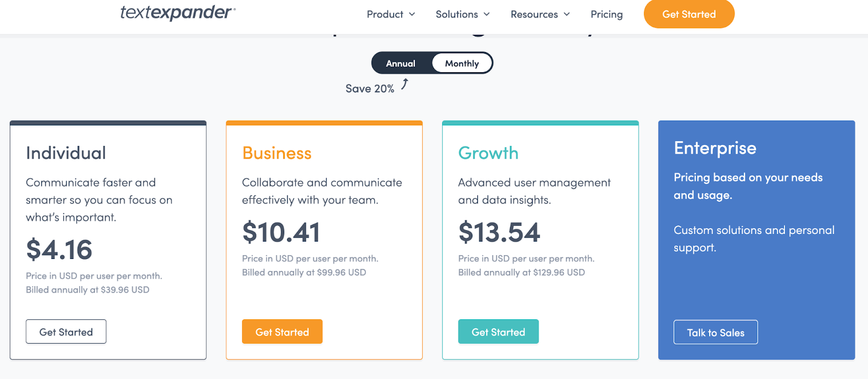Viewport: 868px width, 379px height.
Task: Choose Get Started under Growth plan
Action: tap(499, 332)
